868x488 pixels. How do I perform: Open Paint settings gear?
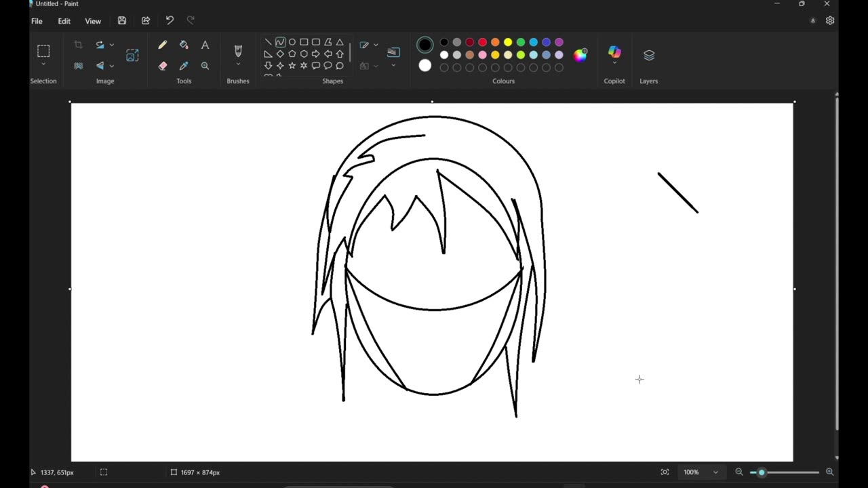click(x=830, y=21)
